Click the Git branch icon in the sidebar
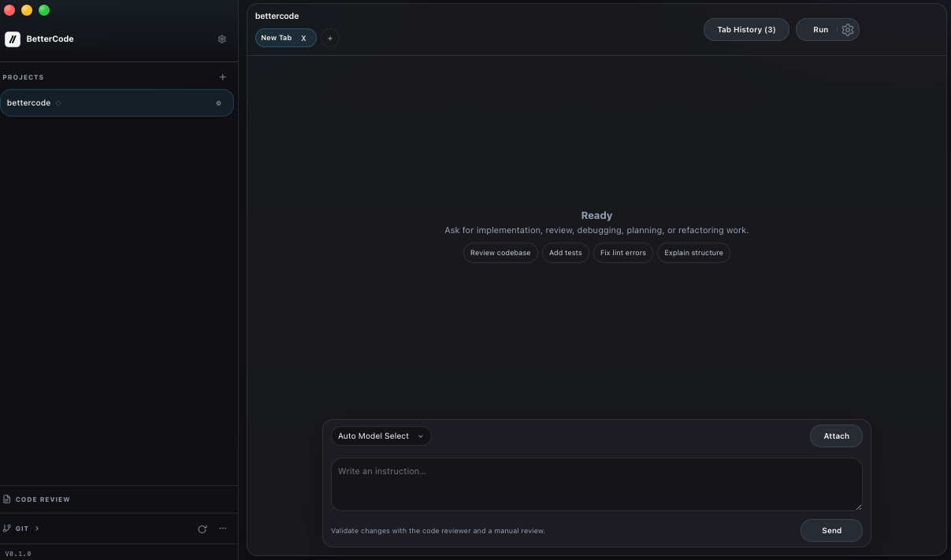Viewport: 951px width, 560px height. pyautogui.click(x=7, y=528)
